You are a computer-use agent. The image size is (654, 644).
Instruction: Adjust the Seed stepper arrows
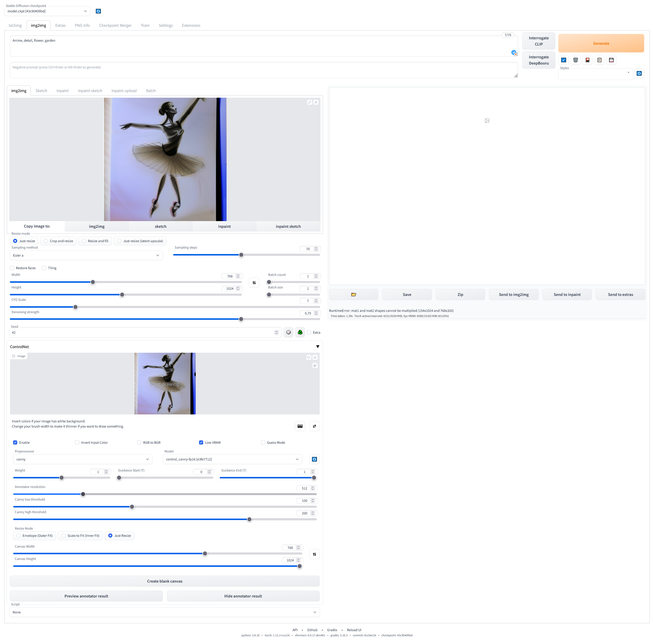[x=276, y=332]
